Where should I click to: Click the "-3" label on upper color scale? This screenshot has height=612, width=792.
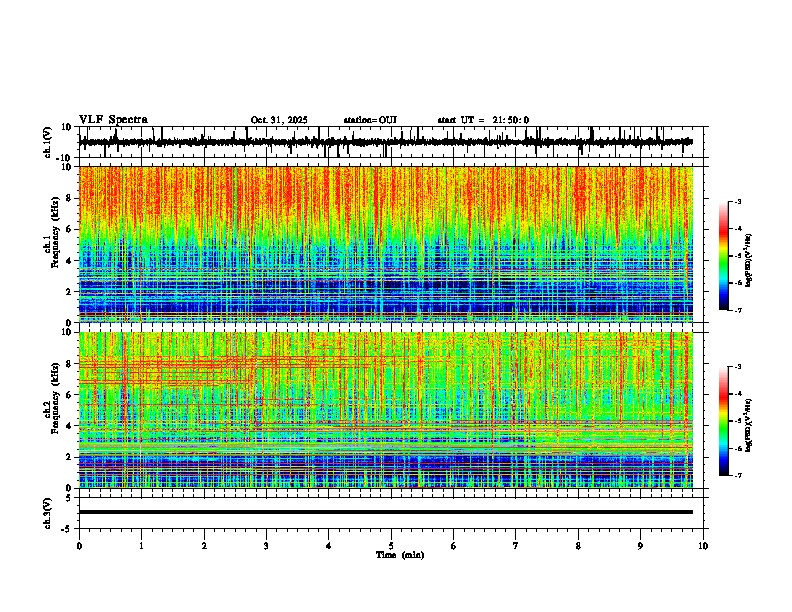[x=738, y=201]
